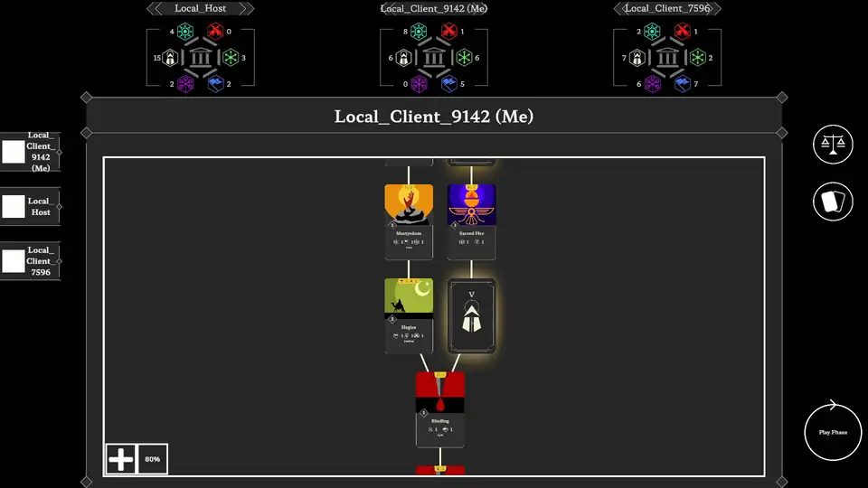868x488 pixels.
Task: Click the white square beside Local_Client_7596 tab
Action: tap(14, 261)
